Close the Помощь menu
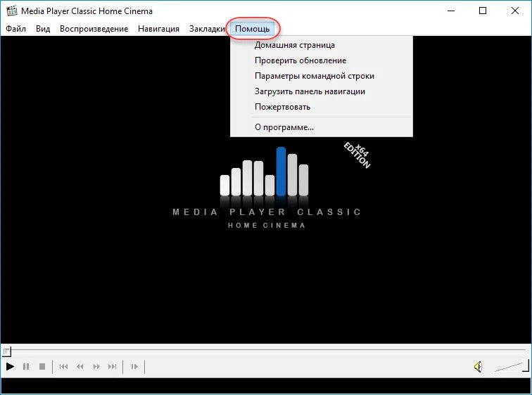Viewport: 532px width, 395px height. coord(252,29)
